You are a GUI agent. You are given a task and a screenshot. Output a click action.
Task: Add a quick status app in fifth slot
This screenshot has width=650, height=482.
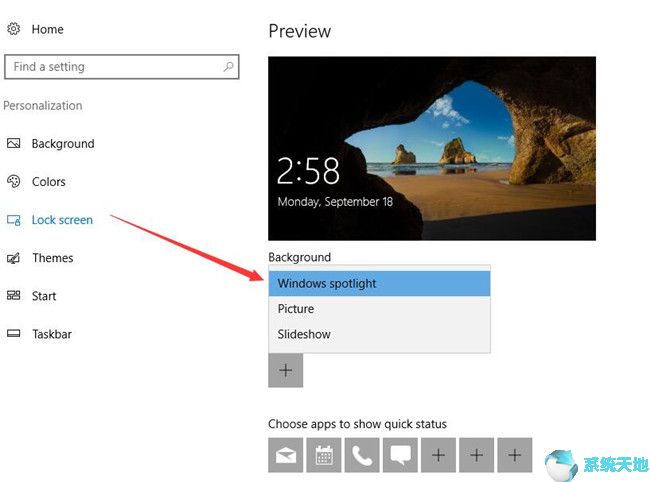[438, 455]
